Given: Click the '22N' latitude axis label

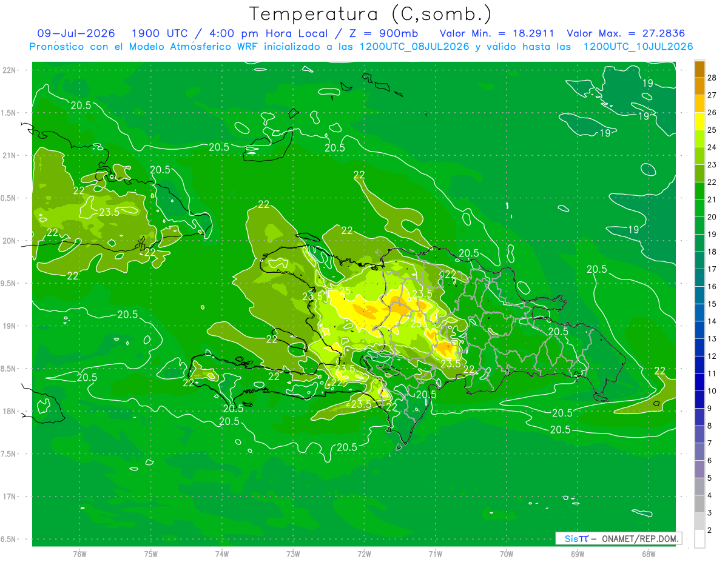Looking at the screenshot, I should (9, 70).
